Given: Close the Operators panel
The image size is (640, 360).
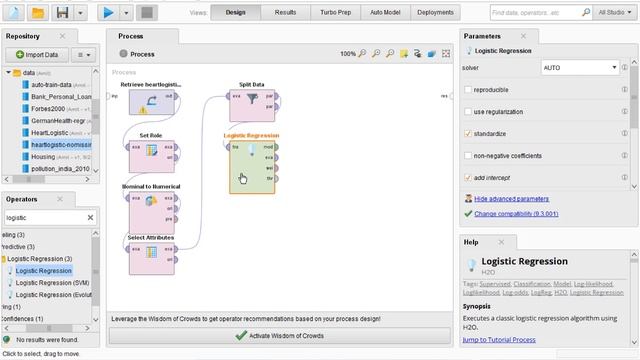Looking at the screenshot, I should [60, 199].
